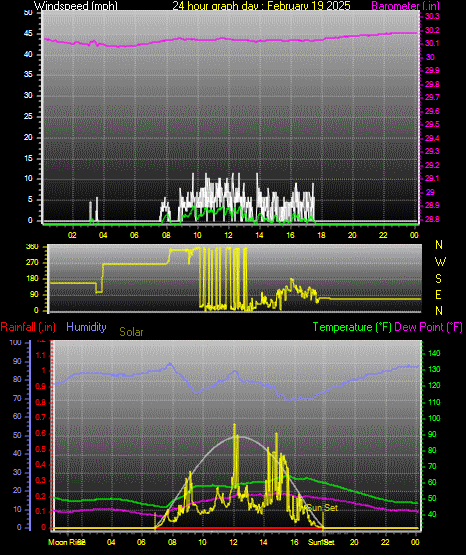
Task: Click the 90 humidity scale value
Action: point(17,361)
